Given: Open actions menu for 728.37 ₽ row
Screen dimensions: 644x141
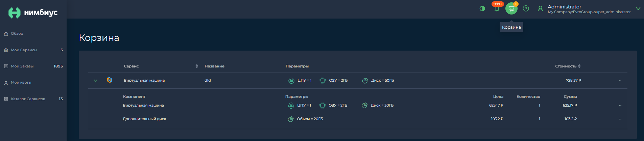Looking at the screenshot, I should (x=621, y=81).
